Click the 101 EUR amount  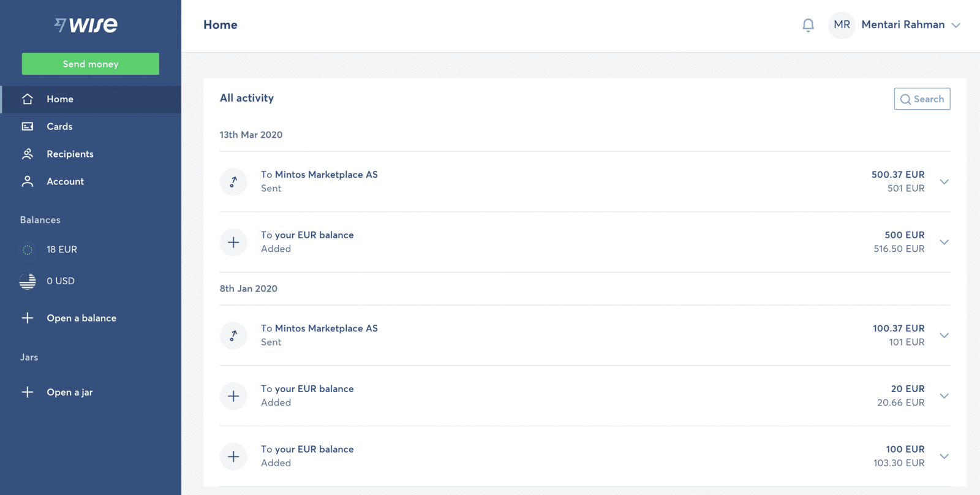[x=907, y=342]
